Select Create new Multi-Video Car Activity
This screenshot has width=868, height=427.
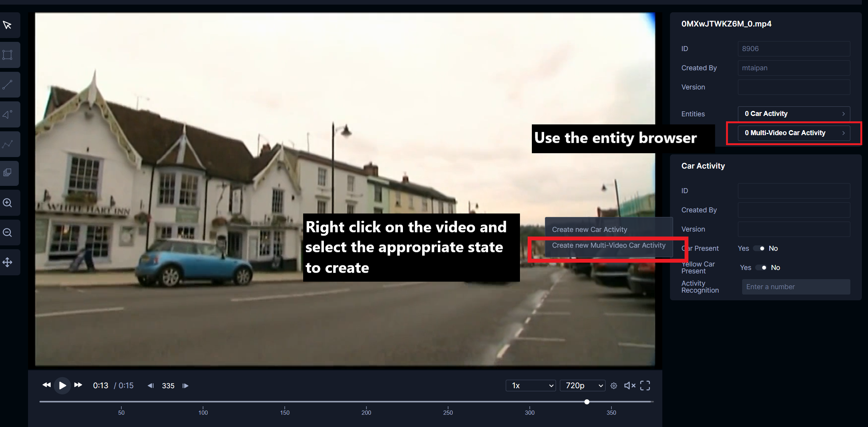point(609,245)
